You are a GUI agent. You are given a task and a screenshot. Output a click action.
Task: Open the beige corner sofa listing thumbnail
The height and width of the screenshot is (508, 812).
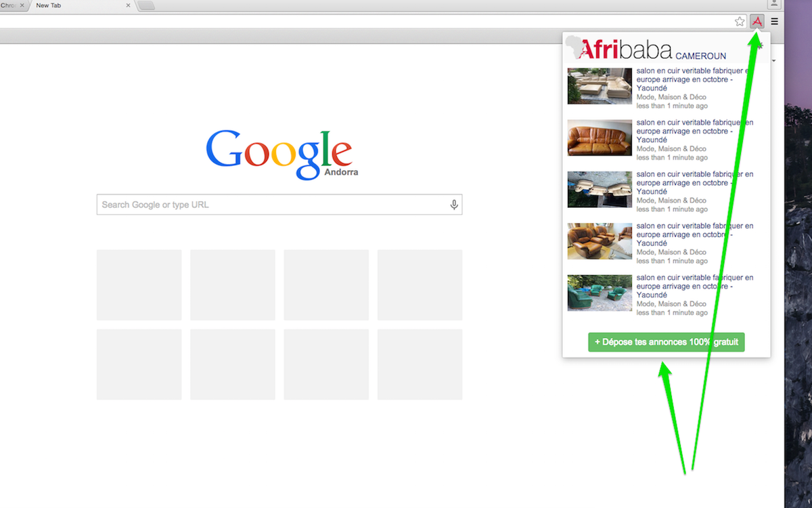coord(600,86)
